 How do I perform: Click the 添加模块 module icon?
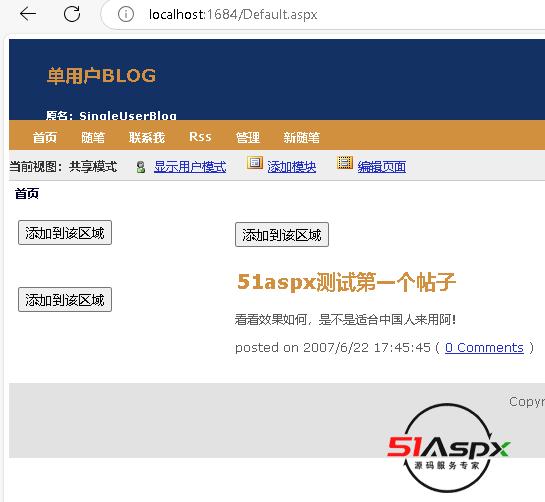255,163
